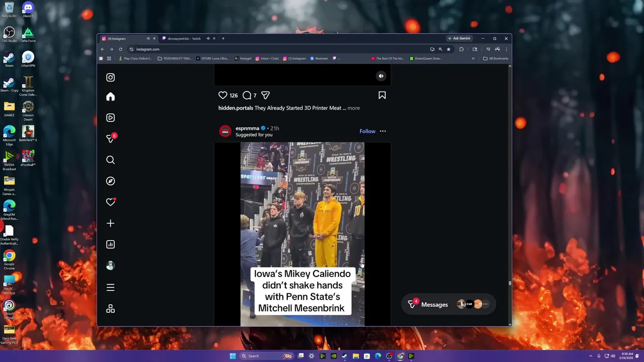This screenshot has height=362, width=644.
Task: Open OBS Studio desktop shortcut
Action: point(9,34)
